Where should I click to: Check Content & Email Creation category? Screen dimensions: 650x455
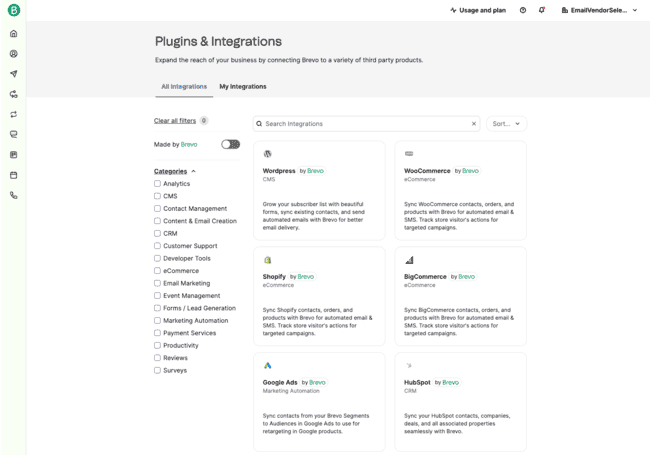[x=157, y=221]
